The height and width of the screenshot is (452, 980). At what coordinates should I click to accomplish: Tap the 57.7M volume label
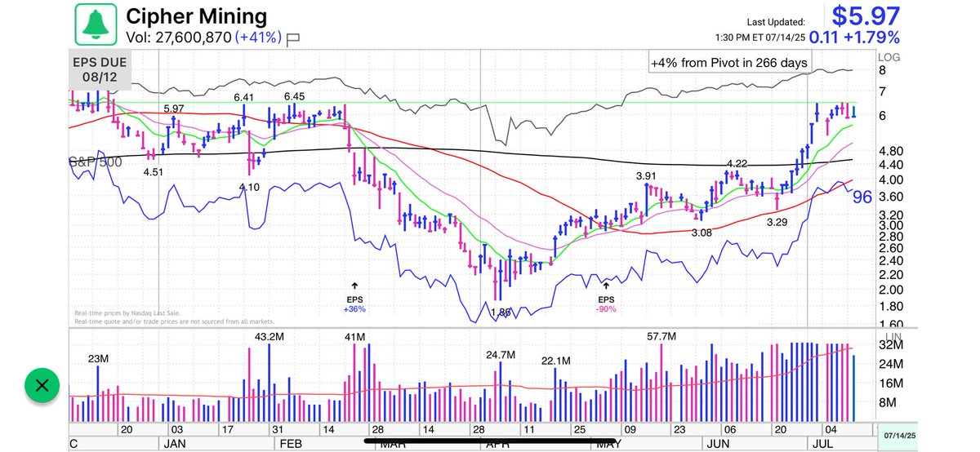point(662,336)
